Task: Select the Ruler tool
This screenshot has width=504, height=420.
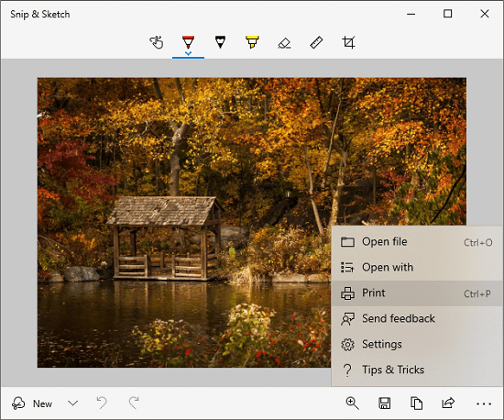Action: pos(316,42)
